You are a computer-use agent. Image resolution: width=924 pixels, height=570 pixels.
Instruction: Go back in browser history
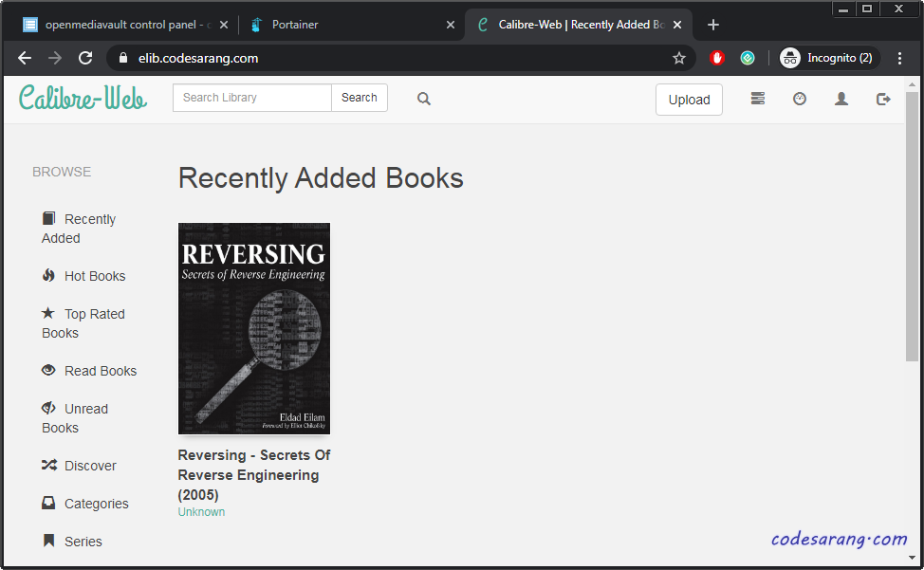tap(24, 58)
